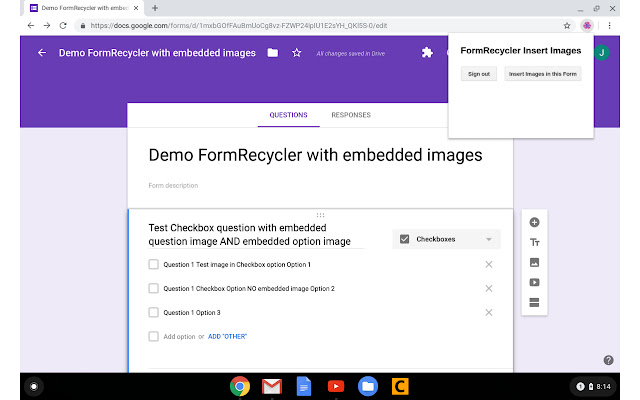The width and height of the screenshot is (640, 400).
Task: Select the QUESTIONS tab
Action: click(x=289, y=115)
